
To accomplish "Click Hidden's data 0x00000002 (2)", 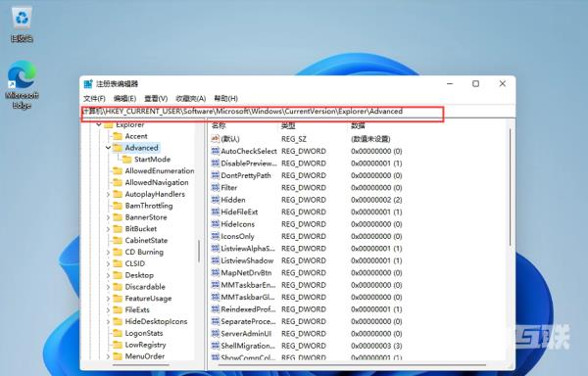I will coord(376,200).
